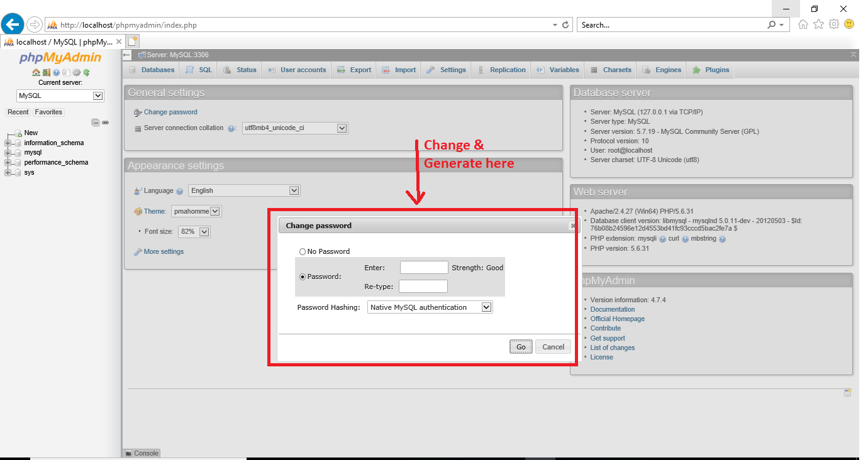
Task: Click the collapse all icon in navigation tree
Action: click(96, 123)
